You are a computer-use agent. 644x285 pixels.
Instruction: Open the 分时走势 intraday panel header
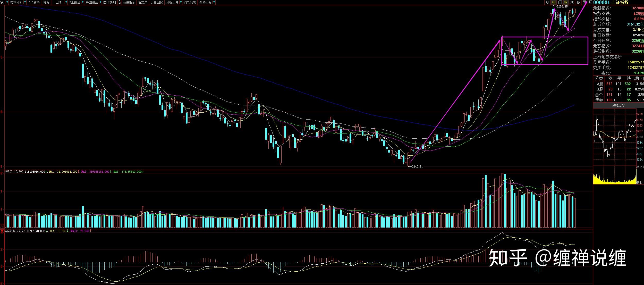tap(618, 105)
